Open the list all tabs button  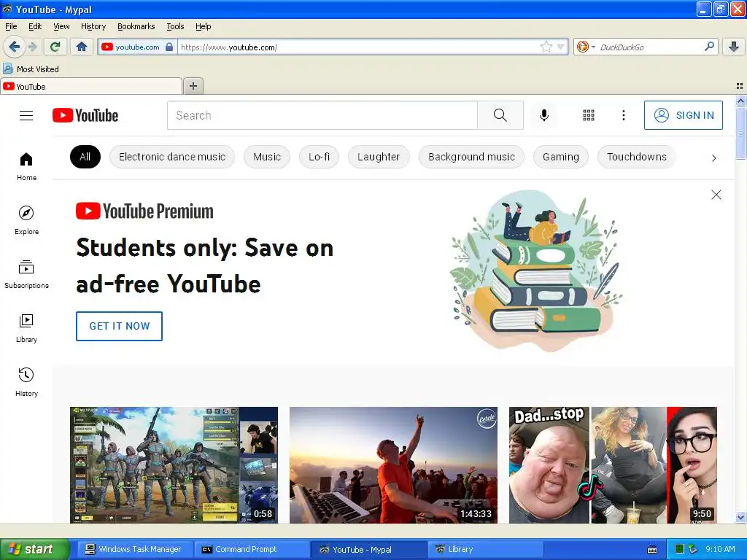pos(740,86)
